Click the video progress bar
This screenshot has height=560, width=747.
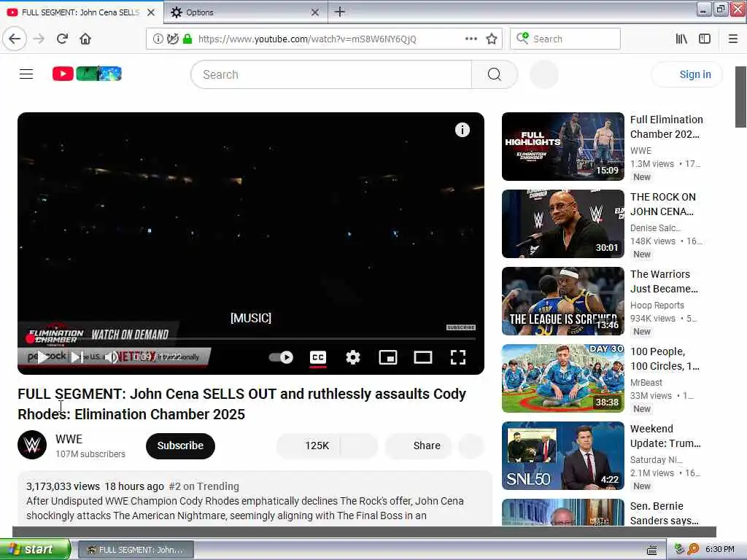251,338
